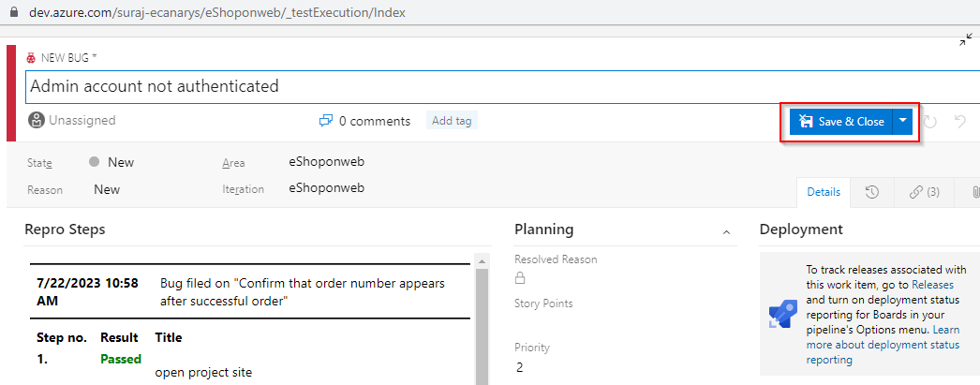Click the browser address bar URL

[218, 12]
